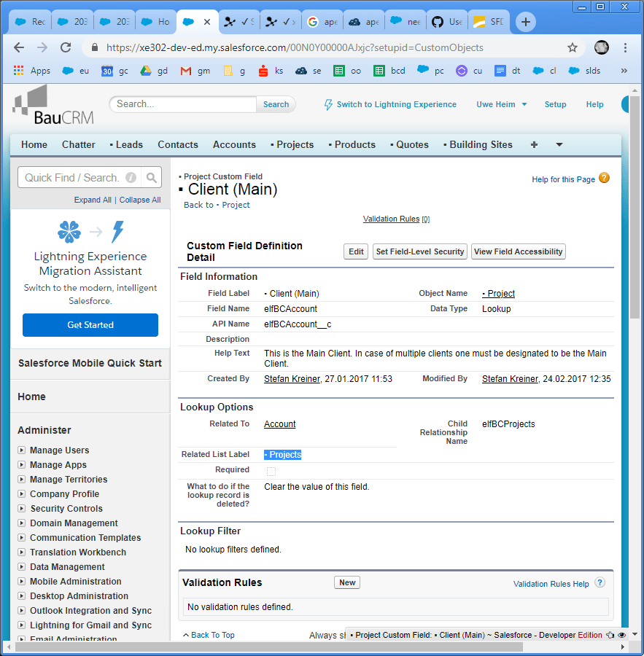The width and height of the screenshot is (644, 656).
Task: Bookmark the page with the star icon
Action: click(573, 47)
